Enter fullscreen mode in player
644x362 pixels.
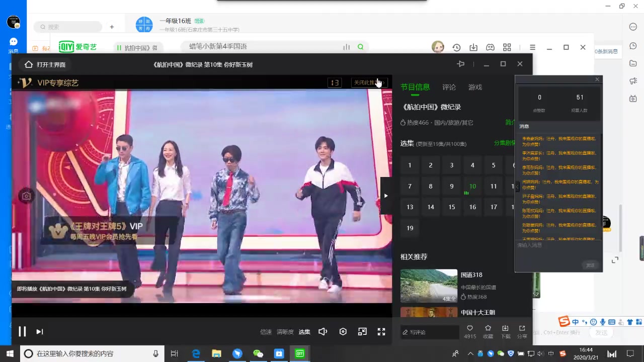381,331
